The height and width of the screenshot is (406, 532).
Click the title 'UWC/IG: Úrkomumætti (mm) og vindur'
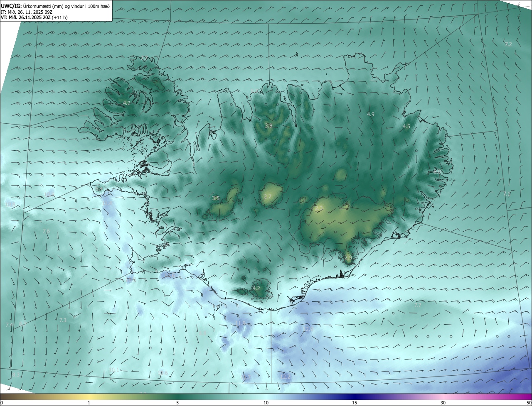click(x=55, y=6)
